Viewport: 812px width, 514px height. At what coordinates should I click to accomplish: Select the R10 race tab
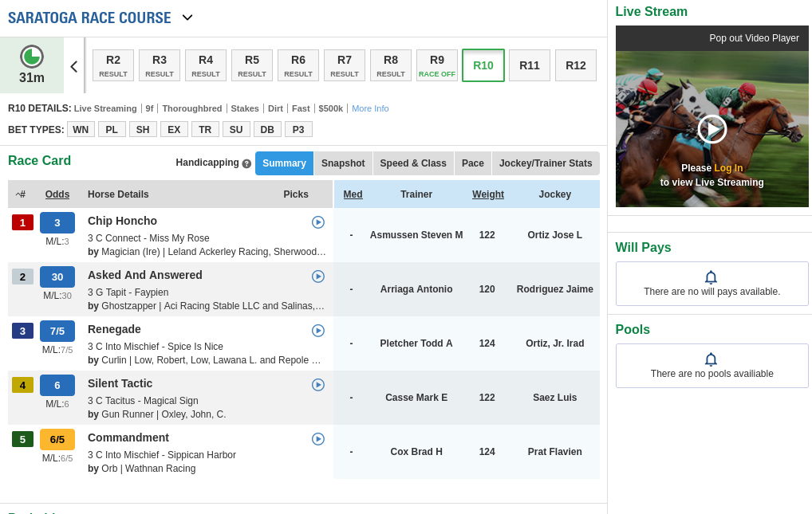pyautogui.click(x=483, y=65)
